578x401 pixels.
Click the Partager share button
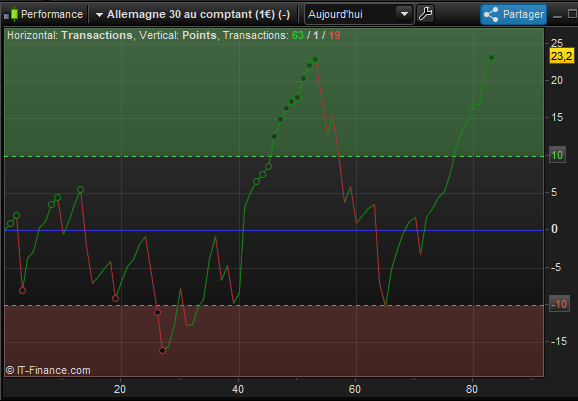point(513,14)
